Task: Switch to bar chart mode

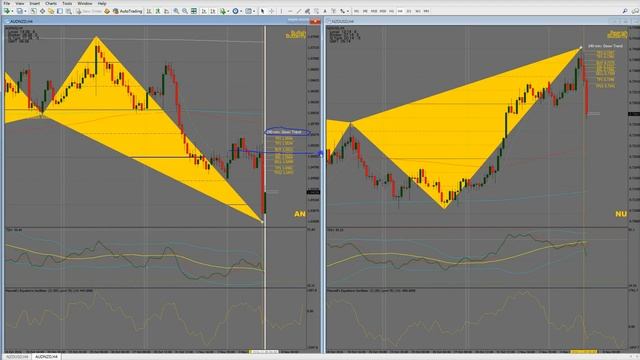Action: 149,11
